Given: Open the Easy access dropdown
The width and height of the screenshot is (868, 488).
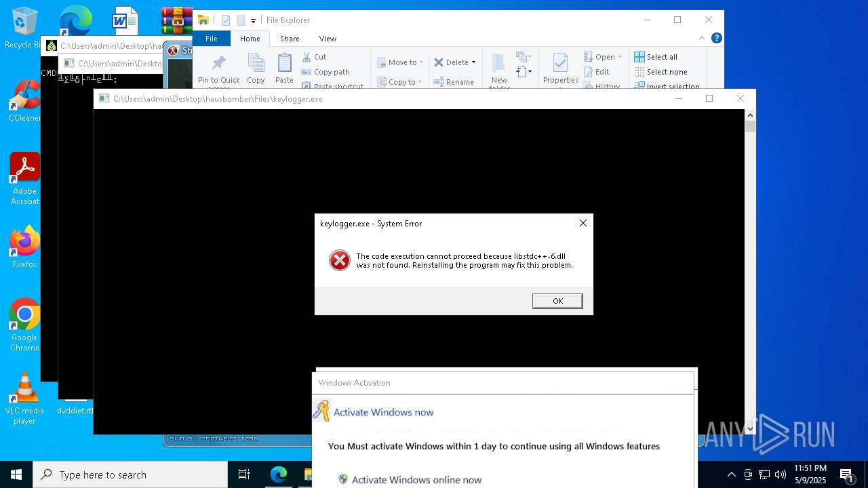Looking at the screenshot, I should tap(524, 71).
